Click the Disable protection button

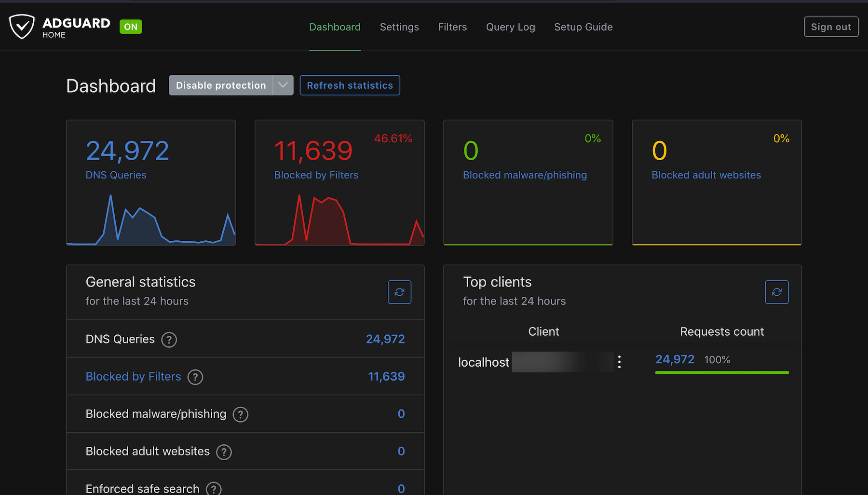pos(221,85)
